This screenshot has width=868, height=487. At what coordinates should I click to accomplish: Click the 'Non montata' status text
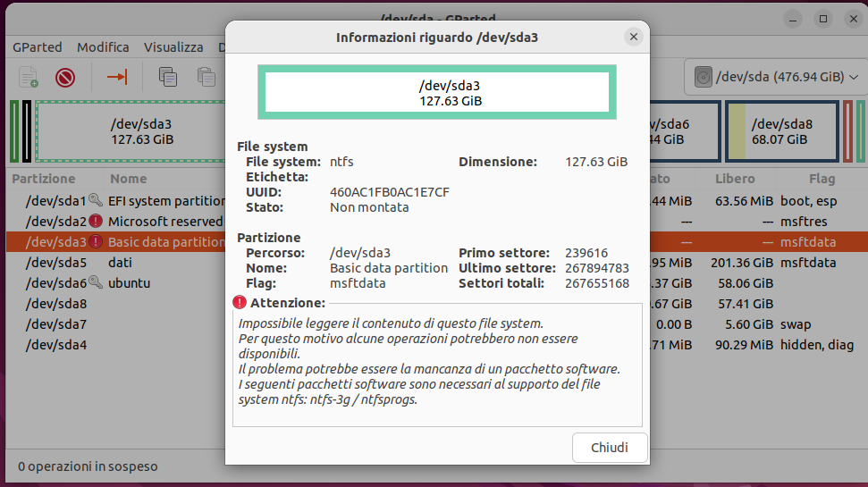click(x=369, y=207)
